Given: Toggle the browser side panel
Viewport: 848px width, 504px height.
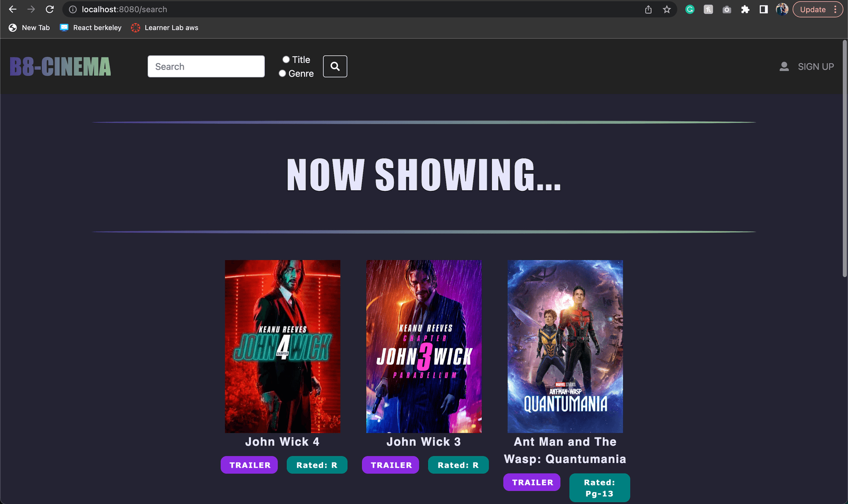Looking at the screenshot, I should click(x=764, y=9).
